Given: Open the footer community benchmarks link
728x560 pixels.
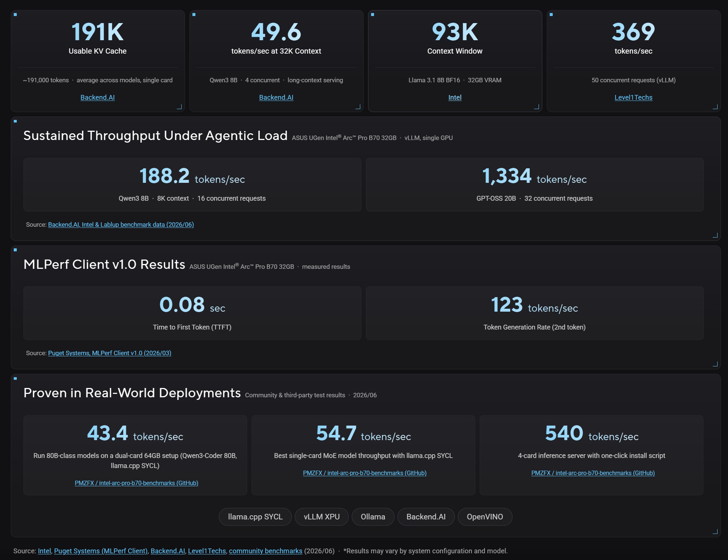Looking at the screenshot, I should pyautogui.click(x=266, y=551).
